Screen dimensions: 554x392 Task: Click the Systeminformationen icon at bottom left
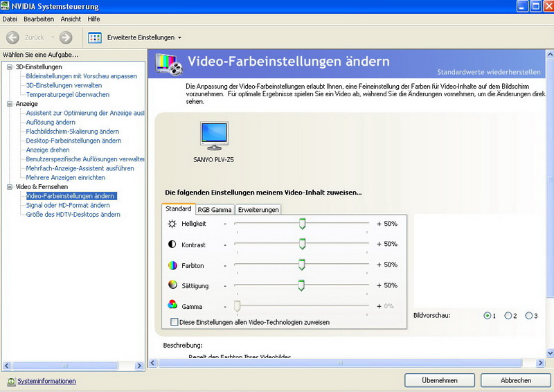(11, 382)
